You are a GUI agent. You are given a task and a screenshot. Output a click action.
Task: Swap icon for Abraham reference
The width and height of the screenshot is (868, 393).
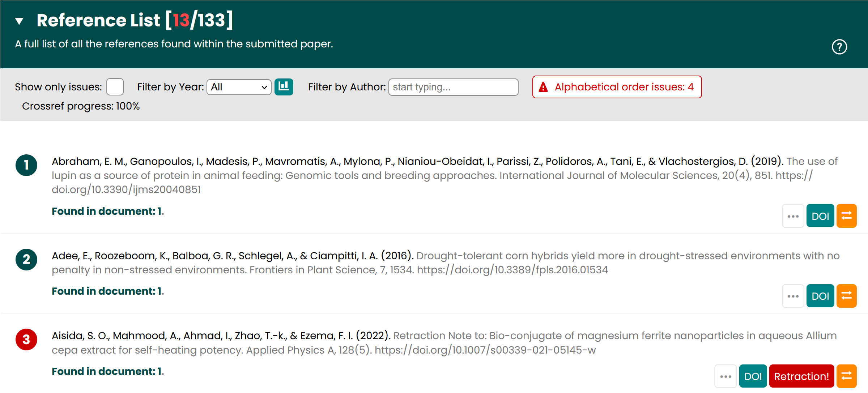pyautogui.click(x=847, y=216)
